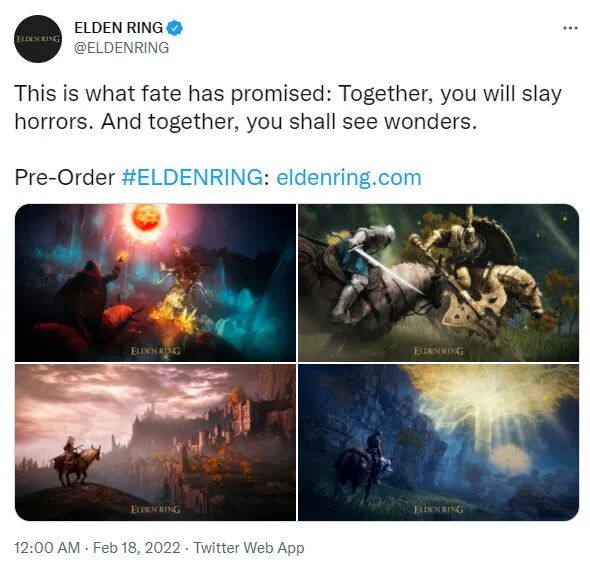
Task: Open the rider overlooking castle image
Action: click(155, 442)
